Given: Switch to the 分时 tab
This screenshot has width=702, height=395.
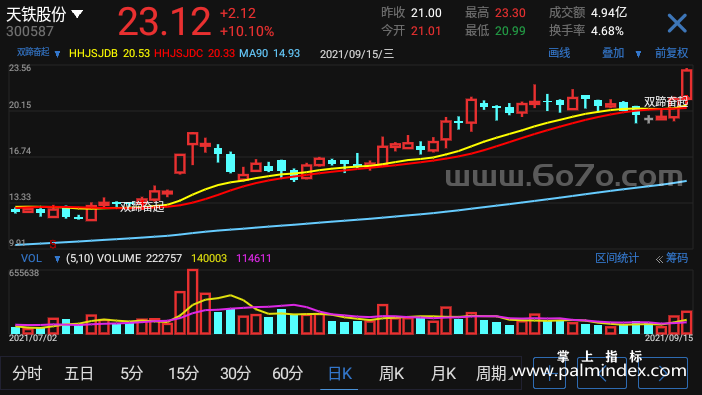Looking at the screenshot, I should 27,373.
